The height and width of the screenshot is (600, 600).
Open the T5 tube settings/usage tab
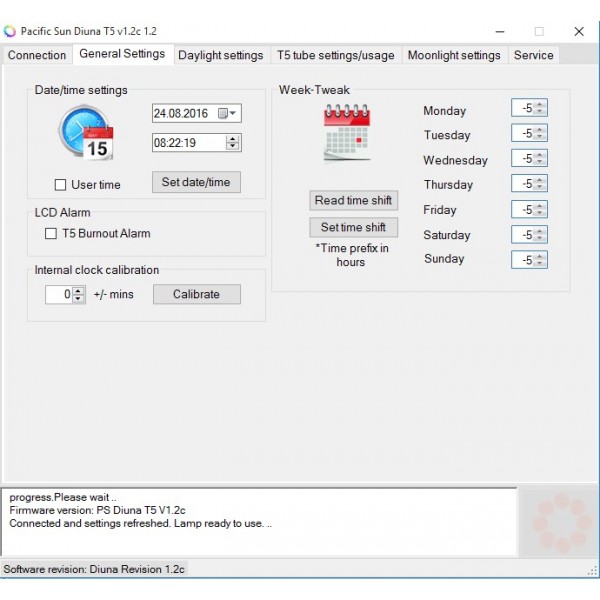click(335, 55)
